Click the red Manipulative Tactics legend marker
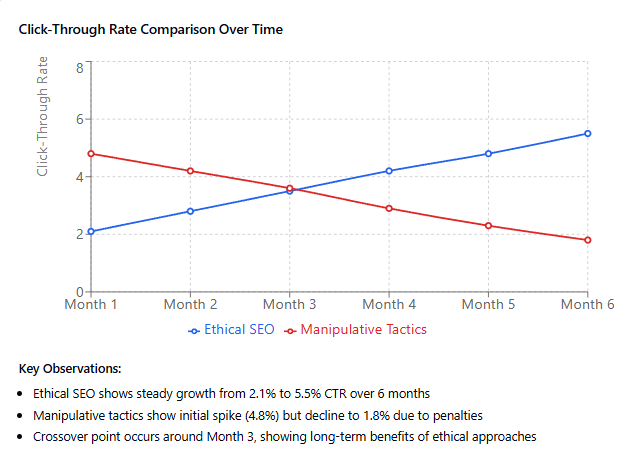Screen dimensions: 631x454 pyautogui.click(x=290, y=330)
